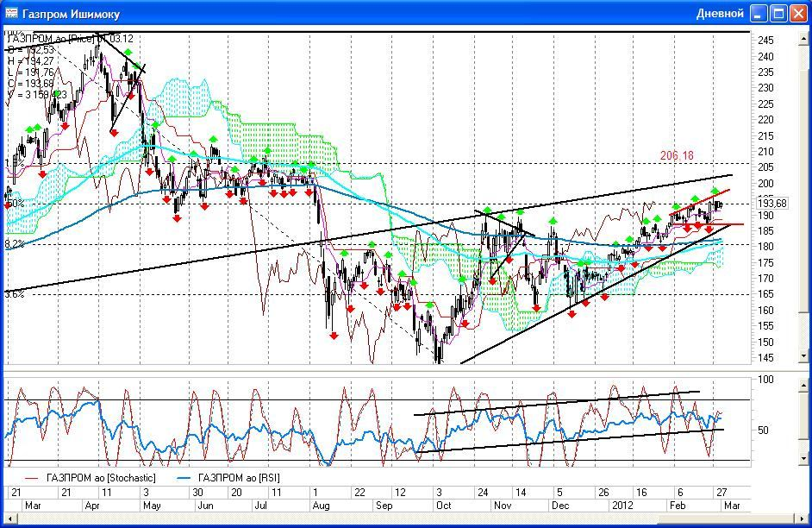
Task: Click the date 26 on the time axis
Action: (603, 493)
